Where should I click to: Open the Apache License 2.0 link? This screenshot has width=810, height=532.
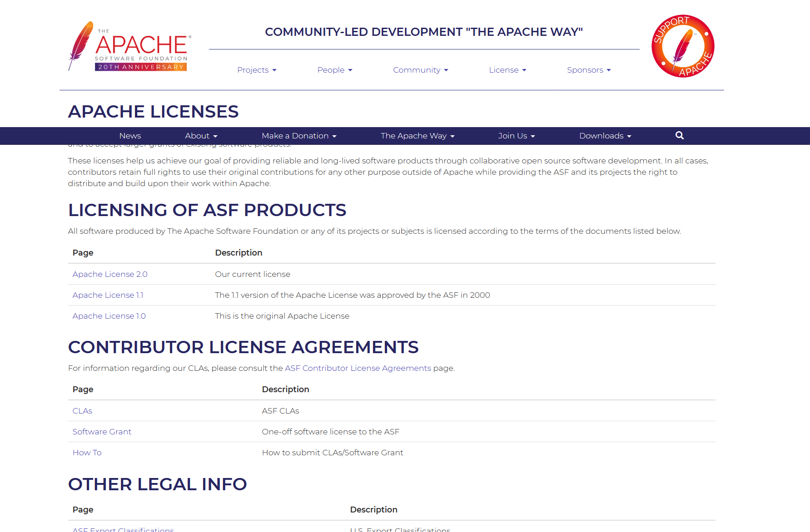pyautogui.click(x=110, y=274)
